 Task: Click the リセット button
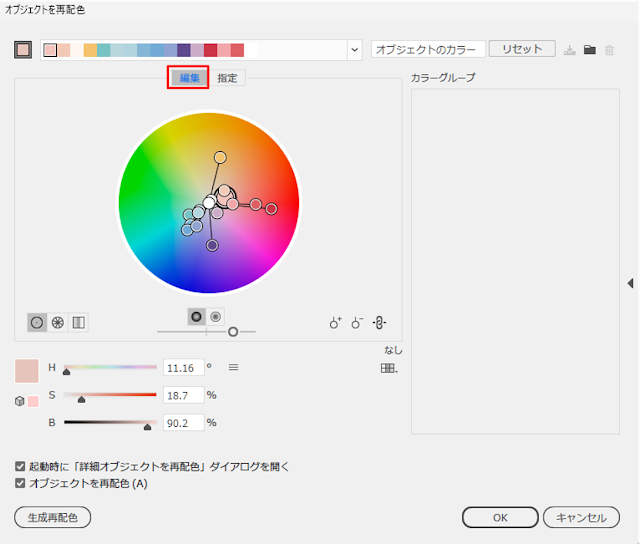click(522, 49)
